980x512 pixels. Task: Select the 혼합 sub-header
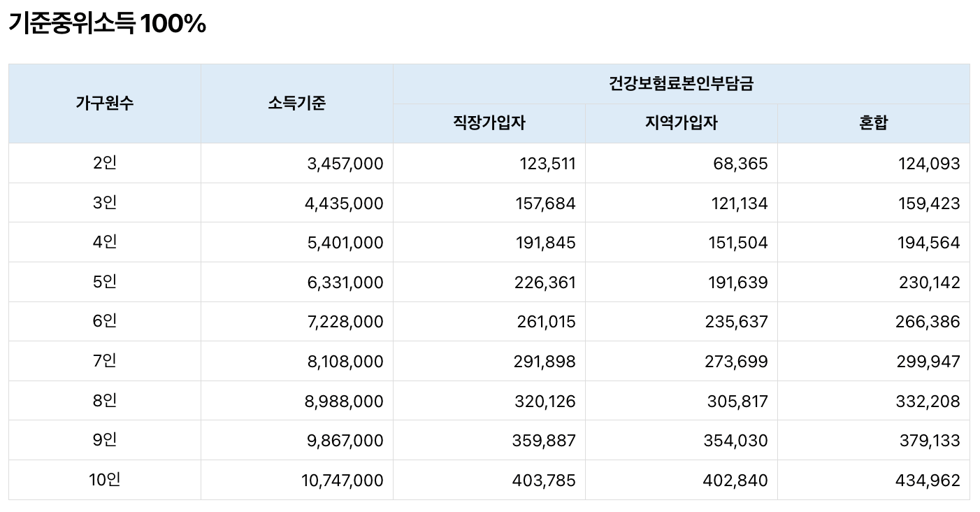click(x=877, y=122)
